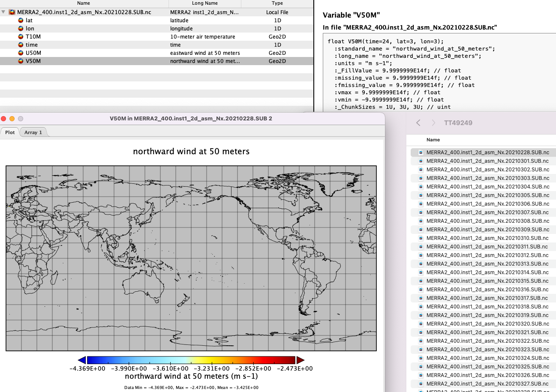Switch to the Array 1 tab
Screen dimensions: 556x392
33,132
